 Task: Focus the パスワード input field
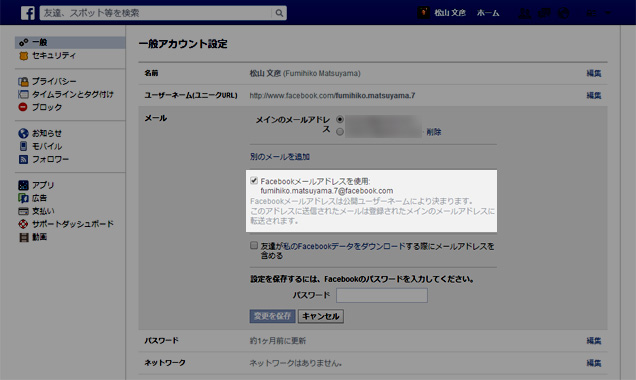[x=382, y=295]
